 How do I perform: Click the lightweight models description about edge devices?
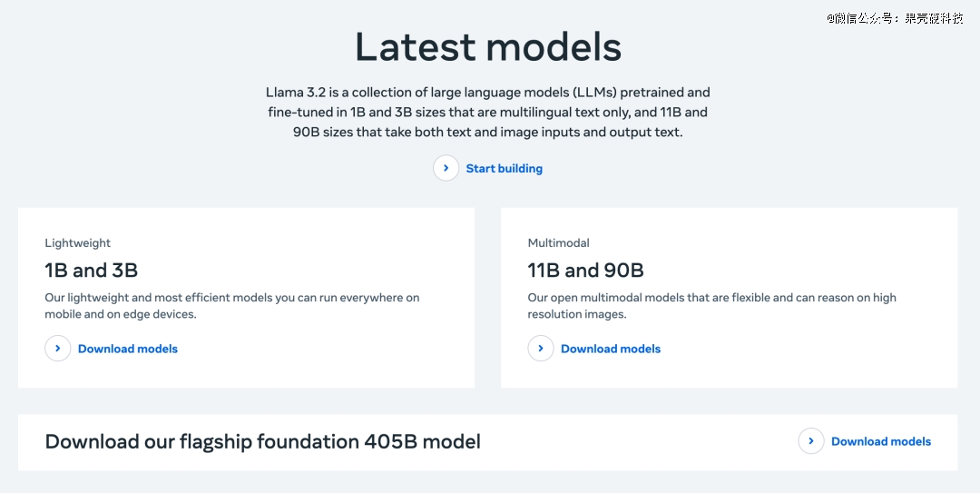232,306
